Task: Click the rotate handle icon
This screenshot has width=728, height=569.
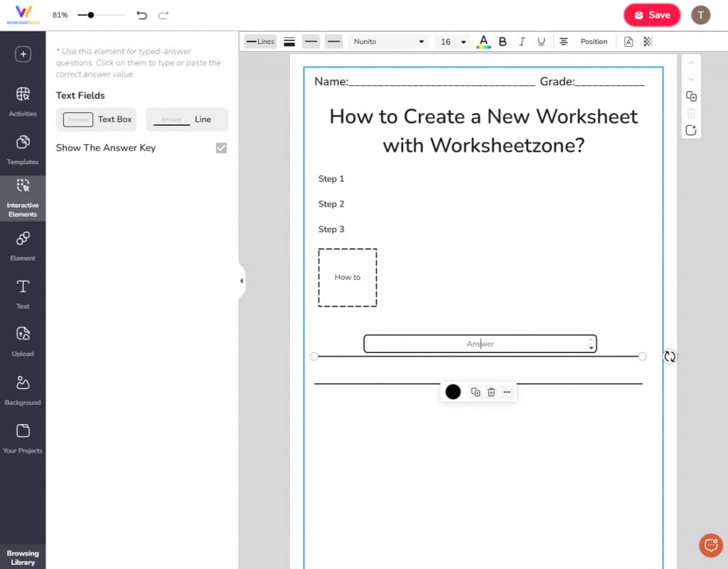Action: tap(670, 357)
